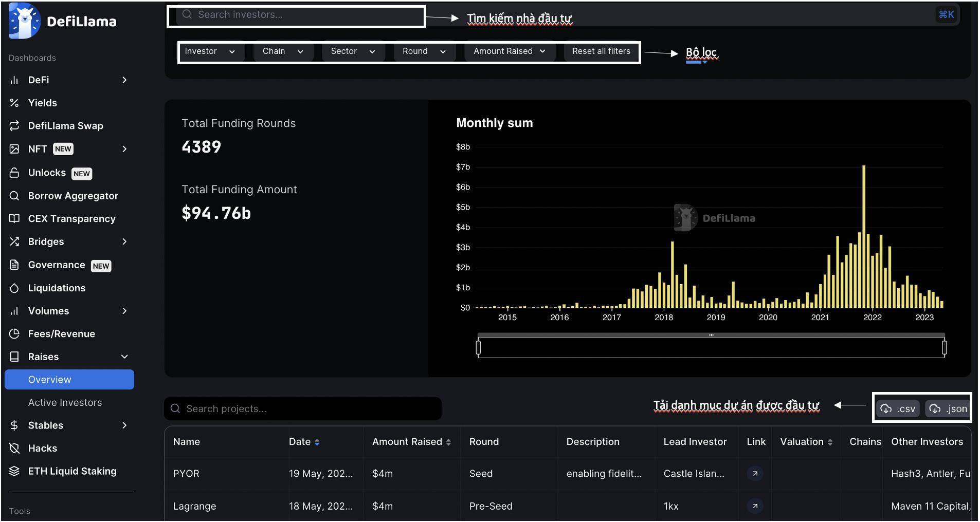The height and width of the screenshot is (522, 980).
Task: Click the Raises book icon
Action: tap(14, 357)
